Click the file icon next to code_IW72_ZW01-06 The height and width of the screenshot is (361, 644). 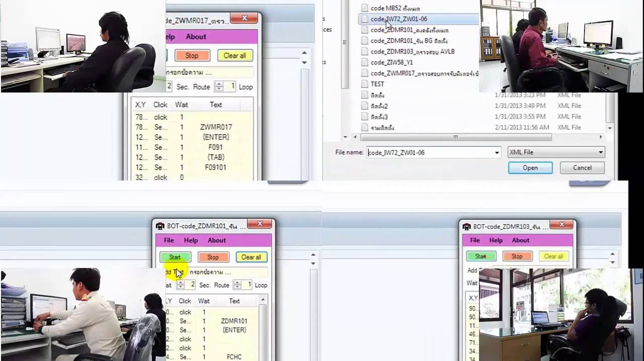coord(365,19)
